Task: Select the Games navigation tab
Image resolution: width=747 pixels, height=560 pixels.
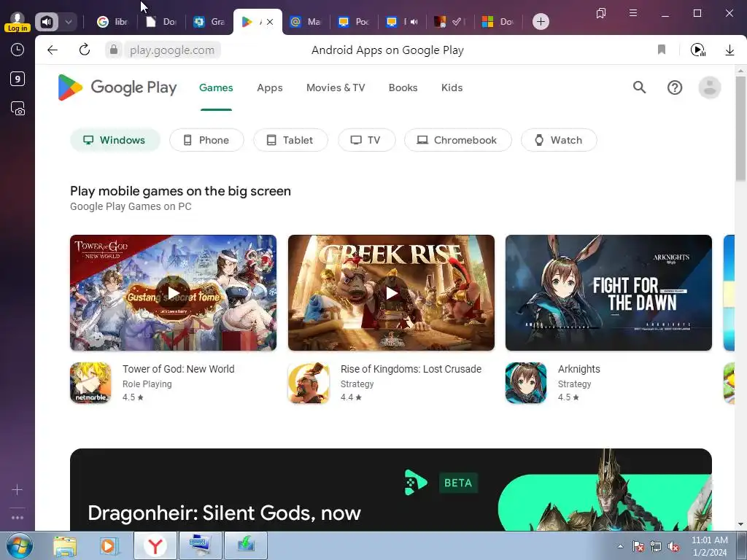Action: [x=216, y=87]
